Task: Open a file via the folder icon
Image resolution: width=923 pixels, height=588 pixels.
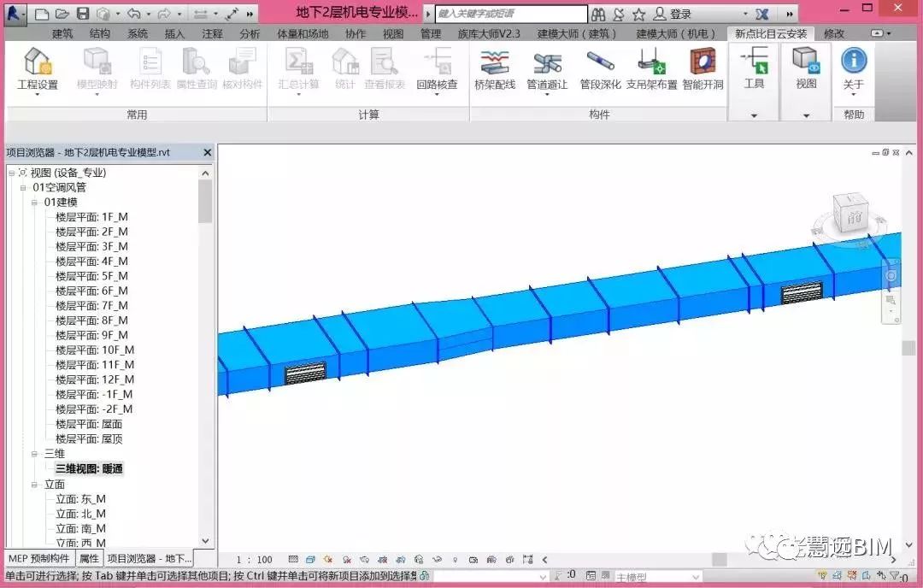Action: pyautogui.click(x=62, y=14)
